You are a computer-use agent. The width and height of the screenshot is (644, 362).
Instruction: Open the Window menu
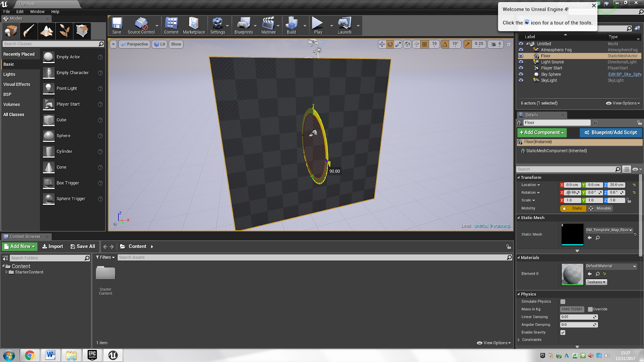point(37,12)
